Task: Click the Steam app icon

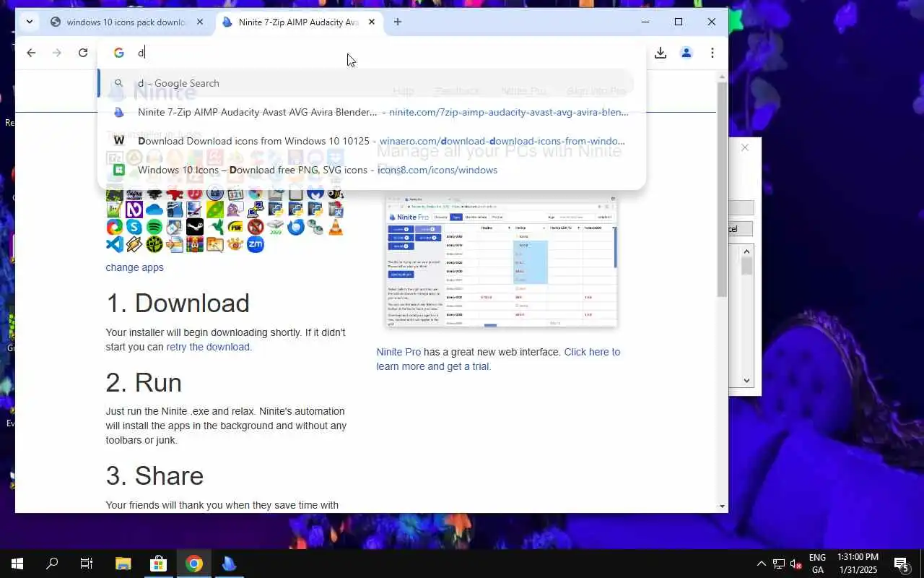Action: (195, 227)
